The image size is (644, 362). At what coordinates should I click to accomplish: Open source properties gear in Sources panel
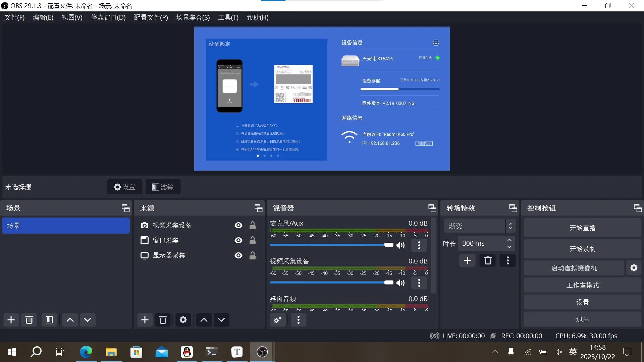tap(183, 320)
